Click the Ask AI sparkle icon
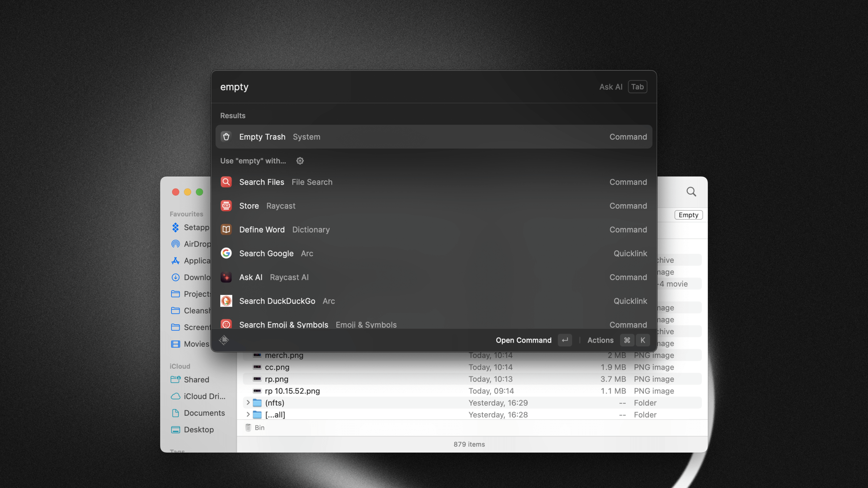The height and width of the screenshot is (488, 868). (x=226, y=277)
